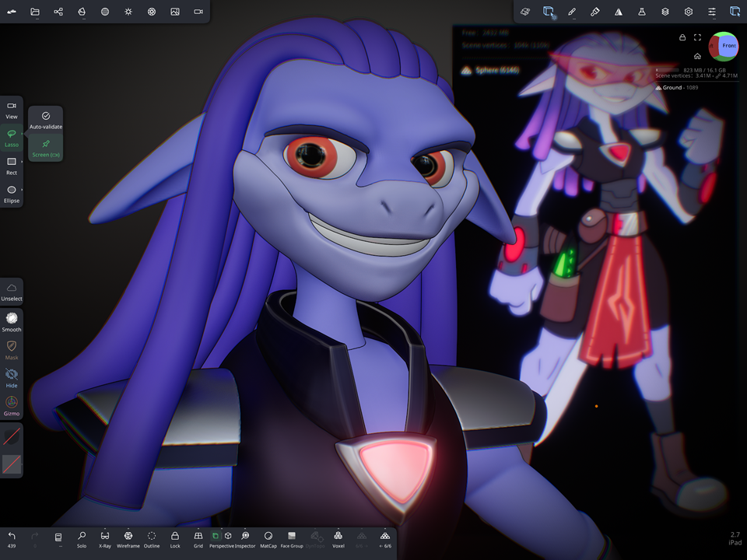This screenshot has height=560, width=747.
Task: Open the Scene hierarchy menu
Action: tap(58, 12)
